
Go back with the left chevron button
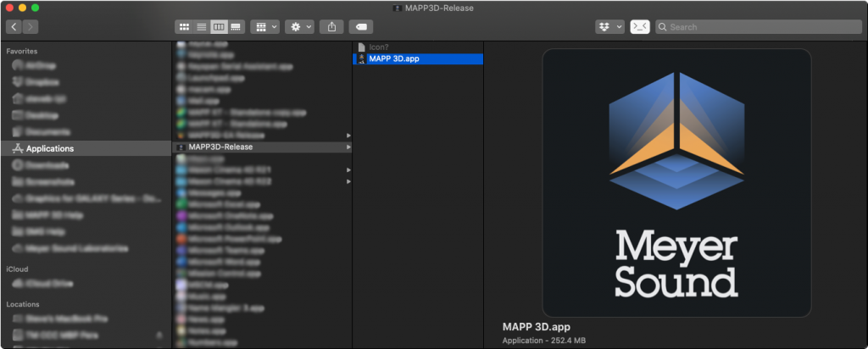click(14, 26)
